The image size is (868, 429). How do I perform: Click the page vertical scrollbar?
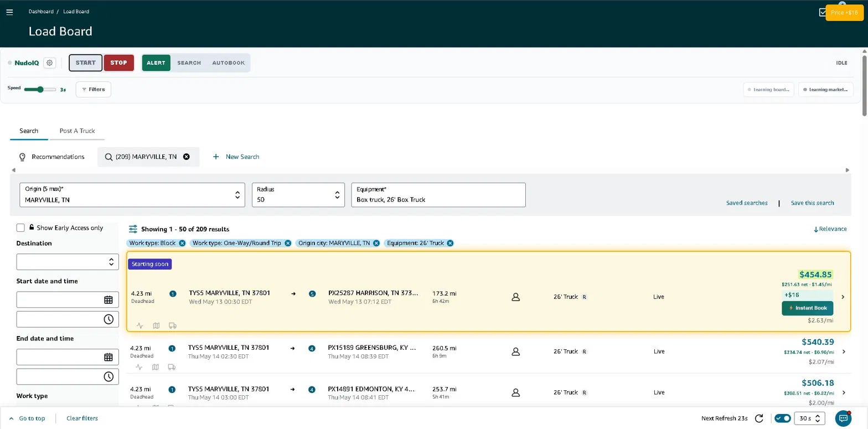click(x=864, y=86)
